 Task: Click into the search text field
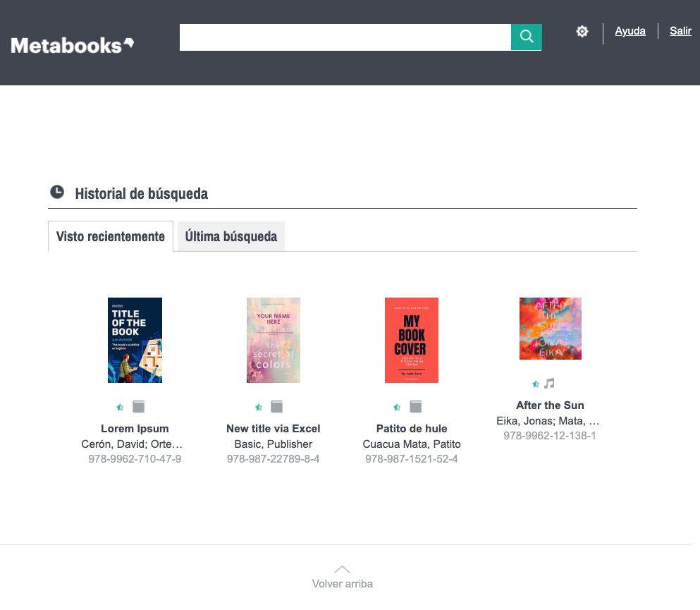[x=345, y=37]
